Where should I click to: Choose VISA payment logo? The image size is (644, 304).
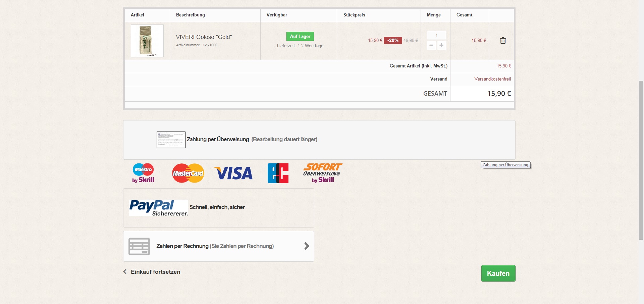click(233, 173)
